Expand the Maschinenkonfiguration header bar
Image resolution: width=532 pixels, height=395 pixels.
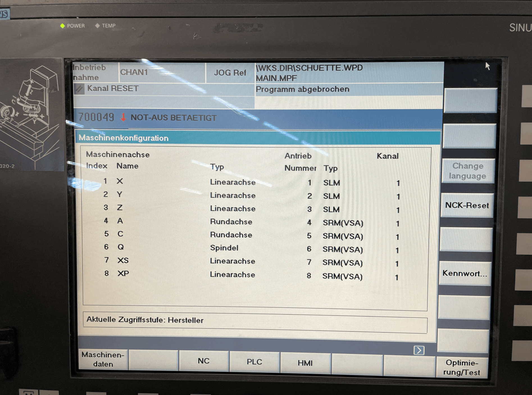coord(124,138)
